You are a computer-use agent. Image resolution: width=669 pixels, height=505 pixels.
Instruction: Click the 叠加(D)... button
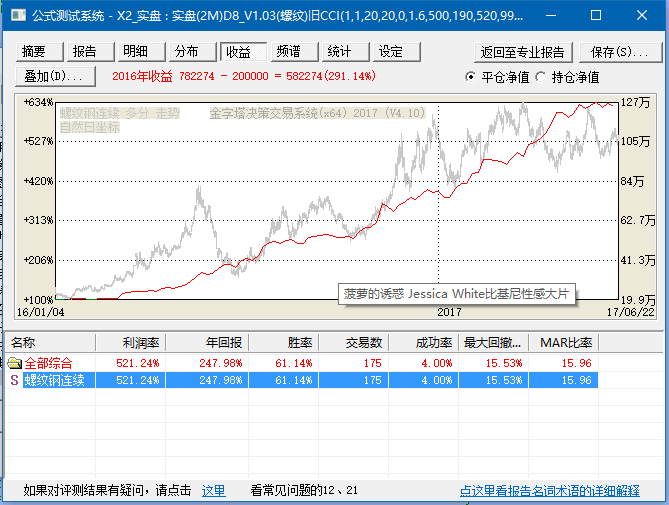pyautogui.click(x=55, y=76)
